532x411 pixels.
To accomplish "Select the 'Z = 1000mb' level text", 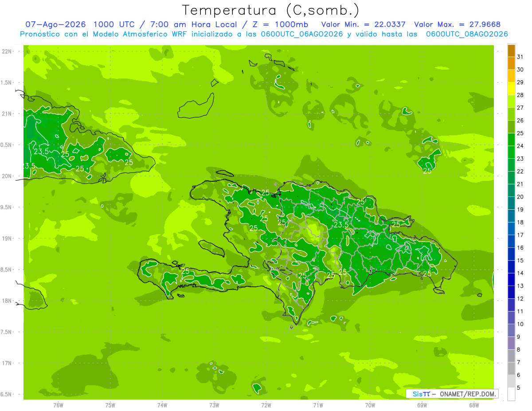I will [x=280, y=24].
